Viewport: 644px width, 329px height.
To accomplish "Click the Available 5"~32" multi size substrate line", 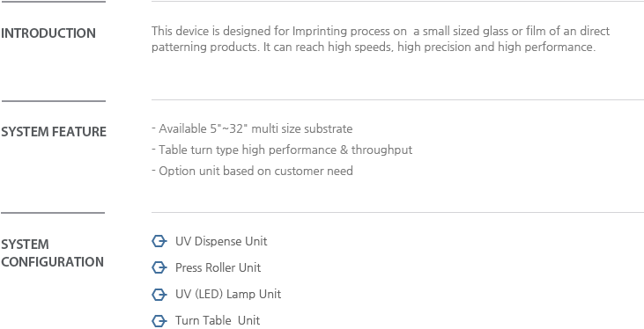I will tap(252, 128).
